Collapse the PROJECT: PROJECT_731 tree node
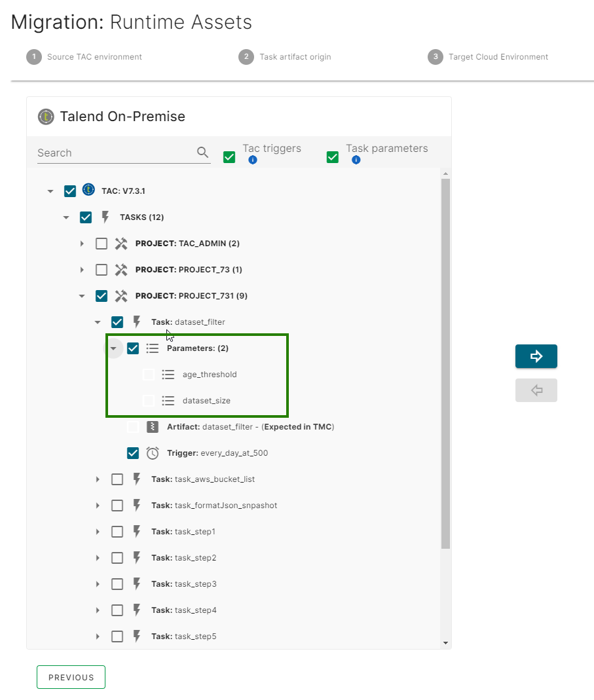This screenshot has width=594, height=700. coord(82,295)
